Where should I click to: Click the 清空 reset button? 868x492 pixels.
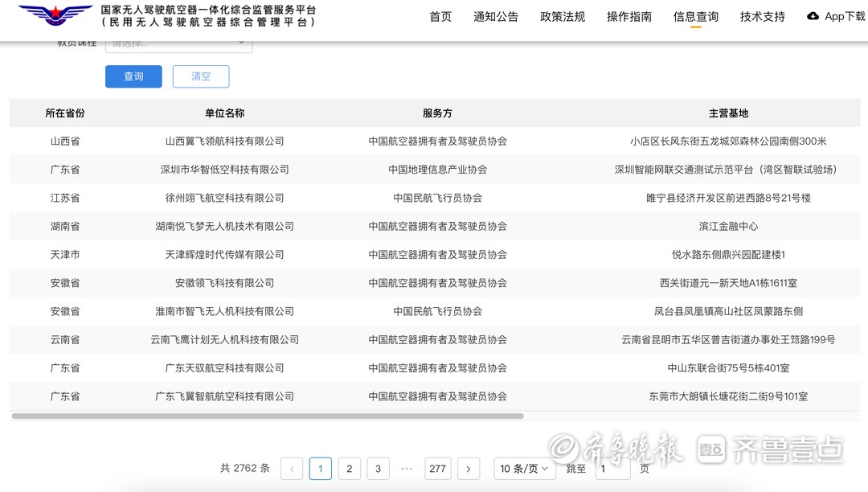click(201, 76)
